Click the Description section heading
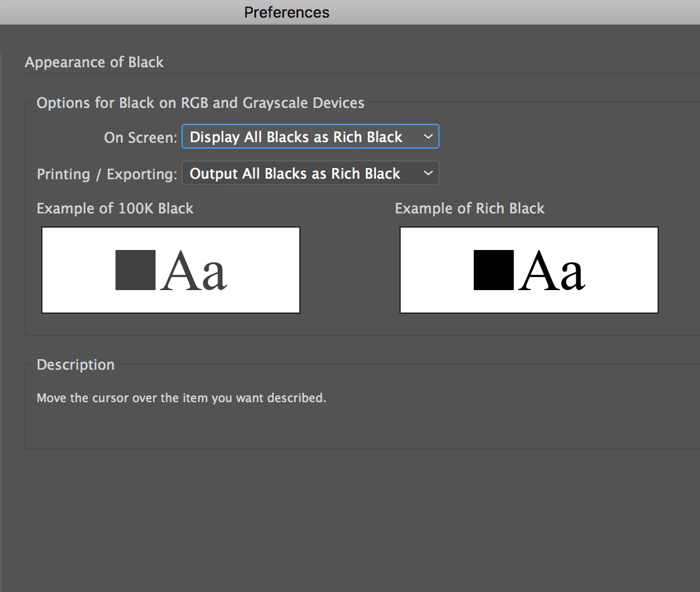This screenshot has height=592, width=700. tap(75, 364)
